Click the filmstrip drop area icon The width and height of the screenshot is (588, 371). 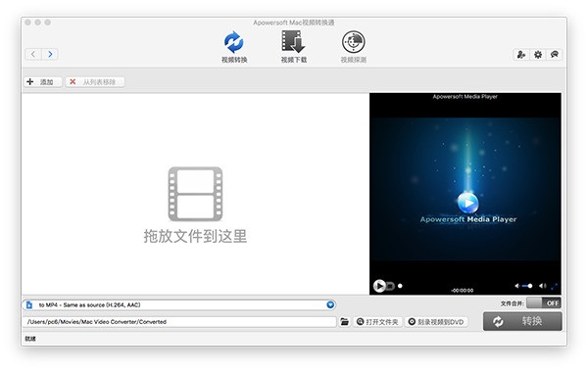195,194
